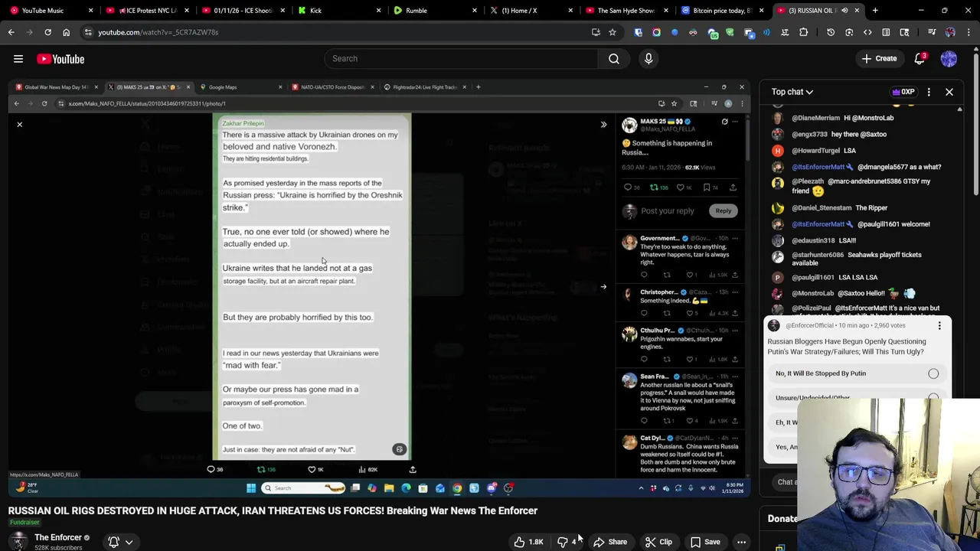Open Chrome history clock extension icon
980x551 pixels.
831,32
